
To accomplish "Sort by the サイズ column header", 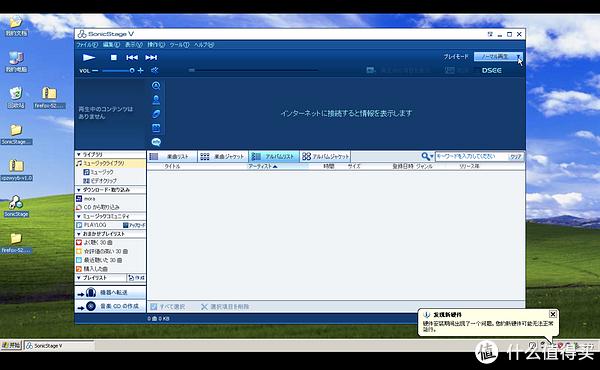I will (x=354, y=166).
